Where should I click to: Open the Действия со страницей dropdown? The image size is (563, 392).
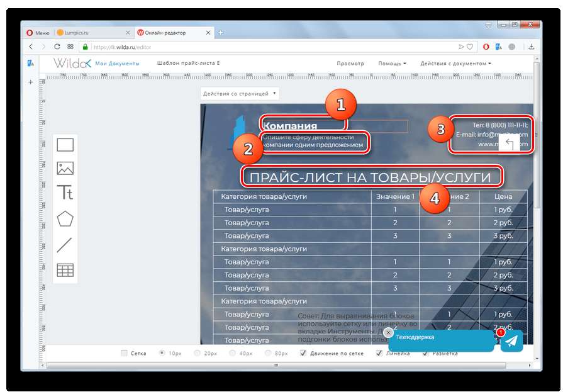point(240,94)
